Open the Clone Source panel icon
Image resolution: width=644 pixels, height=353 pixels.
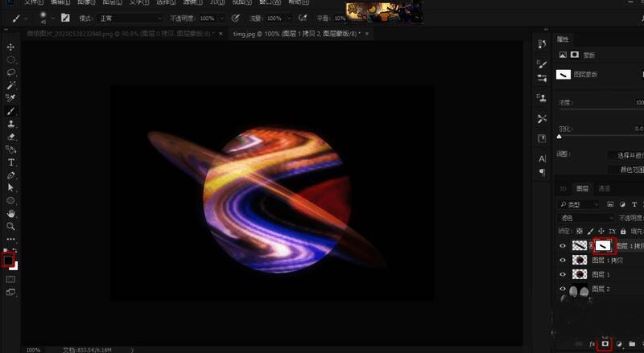coord(542,97)
